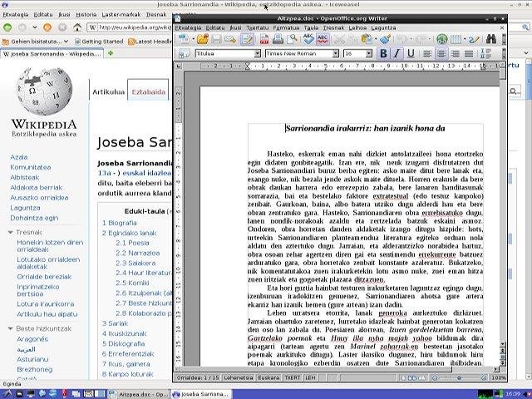Open the Styles and Formatting icon

coord(185,53)
